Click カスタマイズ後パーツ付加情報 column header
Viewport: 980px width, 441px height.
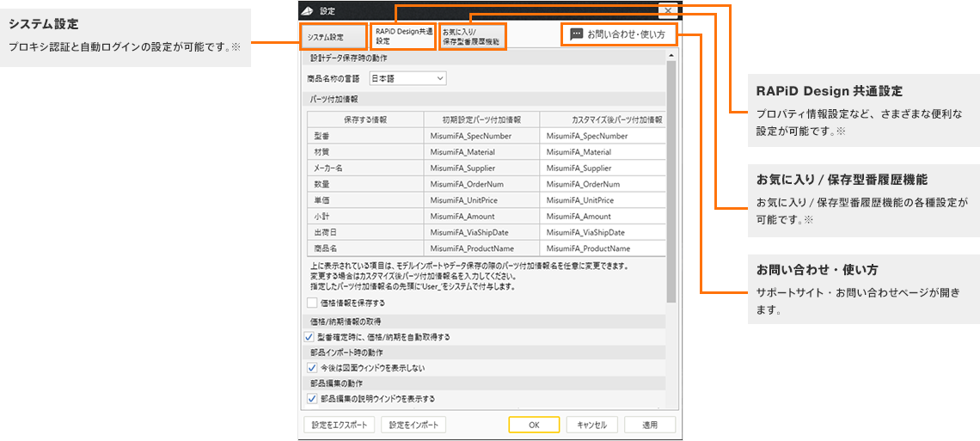click(x=602, y=119)
